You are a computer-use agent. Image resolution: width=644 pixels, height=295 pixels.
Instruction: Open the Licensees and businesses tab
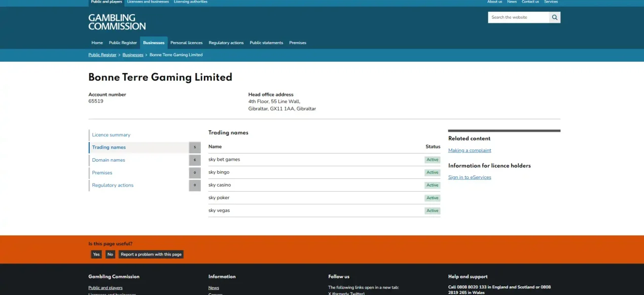pos(148,2)
